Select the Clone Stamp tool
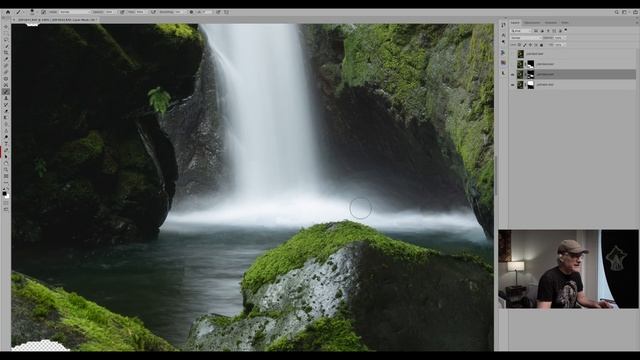Image resolution: width=640 pixels, height=360 pixels. tap(6, 98)
